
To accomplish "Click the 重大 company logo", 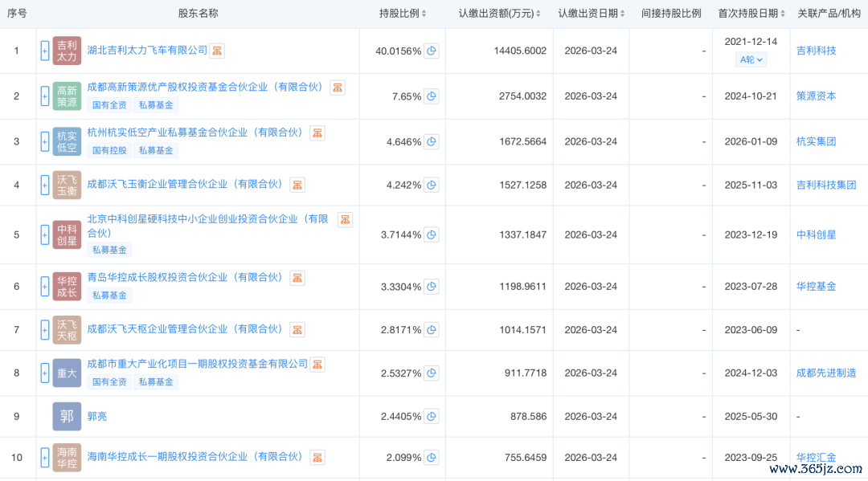I will (x=67, y=373).
